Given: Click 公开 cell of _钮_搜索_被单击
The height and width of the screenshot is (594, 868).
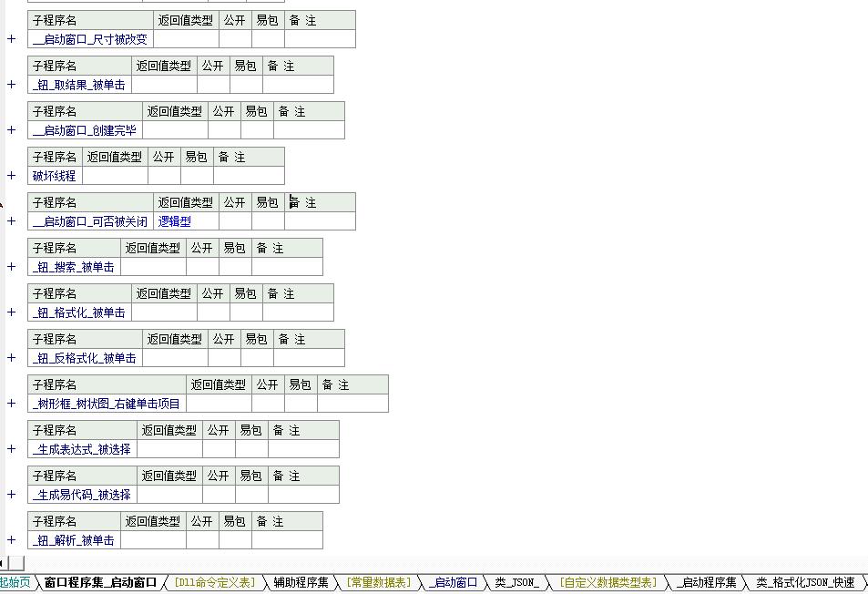Looking at the screenshot, I should tap(202, 267).
